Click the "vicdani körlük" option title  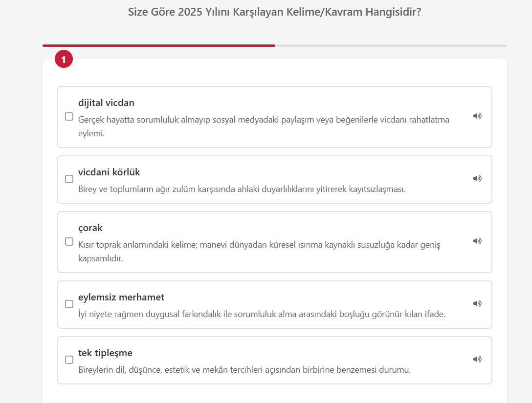(109, 172)
